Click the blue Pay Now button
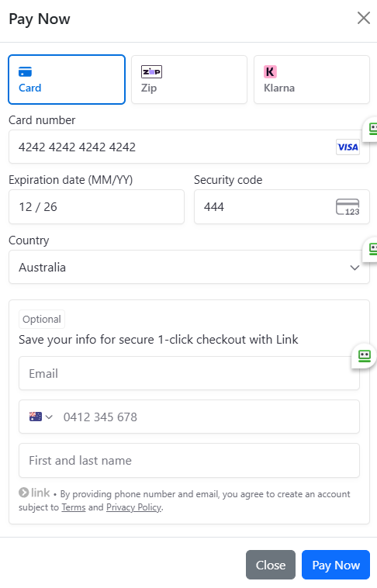This screenshot has width=377, height=588. click(x=336, y=565)
